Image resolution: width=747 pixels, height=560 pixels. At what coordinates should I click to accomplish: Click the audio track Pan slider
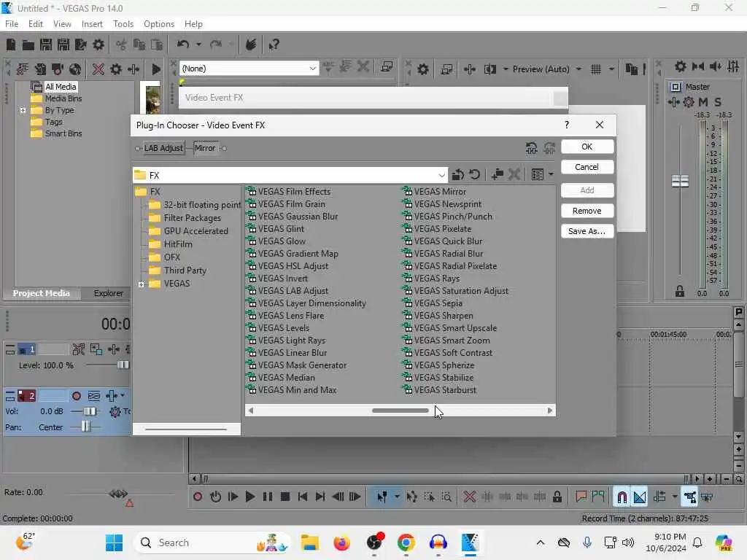[85, 427]
